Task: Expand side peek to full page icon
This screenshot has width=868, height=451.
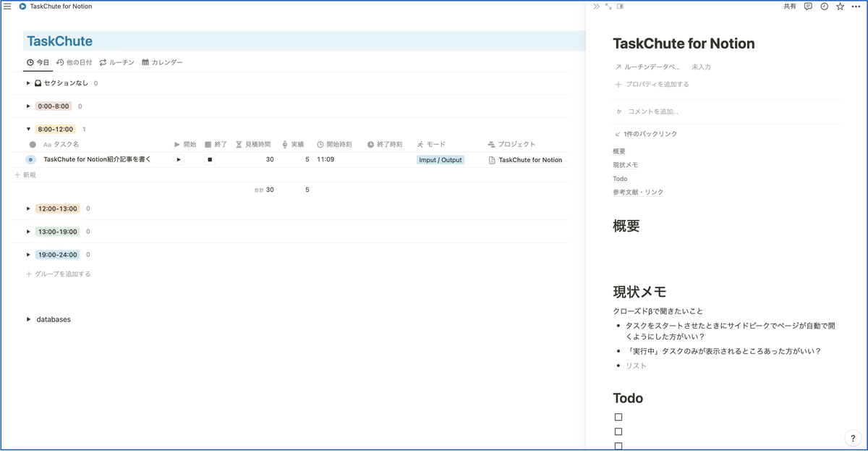Action: click(x=608, y=6)
